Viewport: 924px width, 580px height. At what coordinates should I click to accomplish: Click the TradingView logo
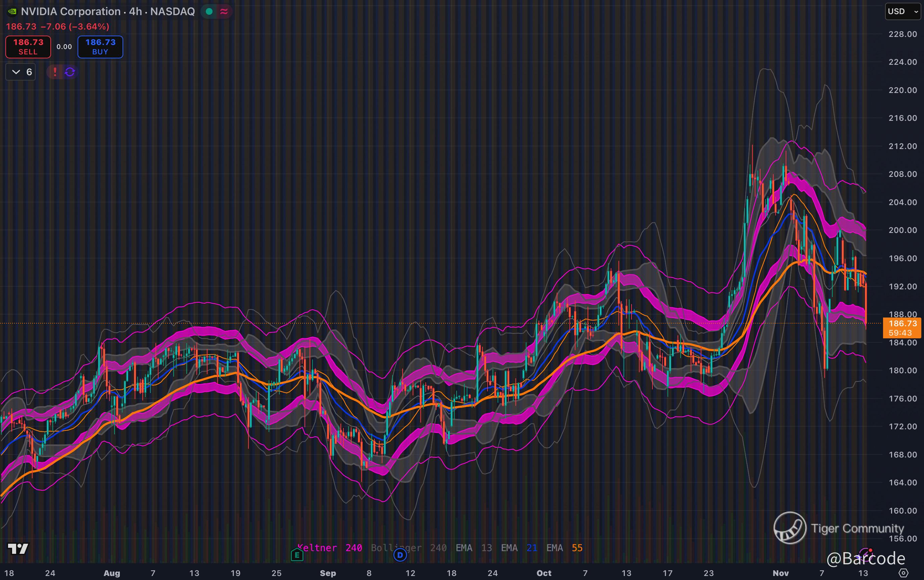click(18, 548)
